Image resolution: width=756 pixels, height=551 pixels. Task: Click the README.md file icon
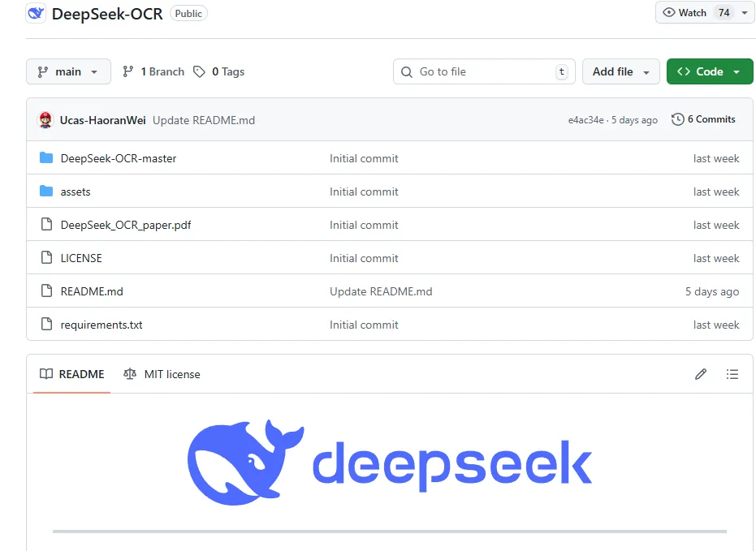[47, 291]
